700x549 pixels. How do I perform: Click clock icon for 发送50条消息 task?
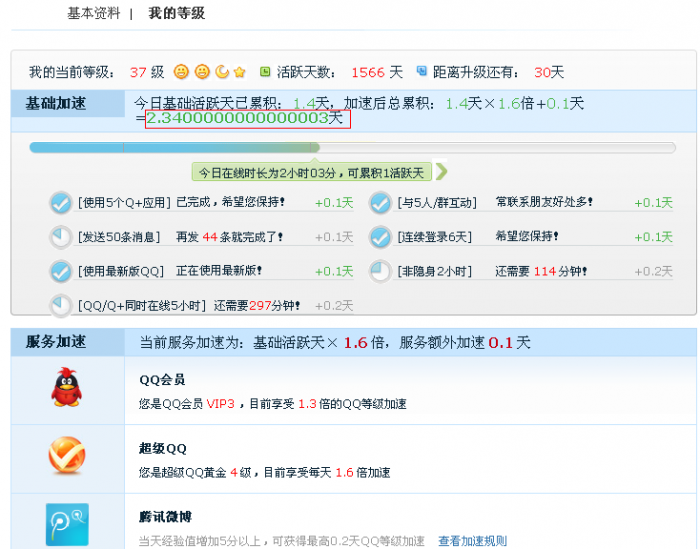61,237
